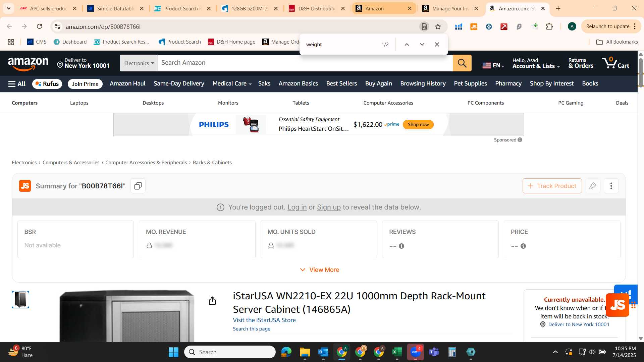
Task: Jump to next find result arrow
Action: 422,44
